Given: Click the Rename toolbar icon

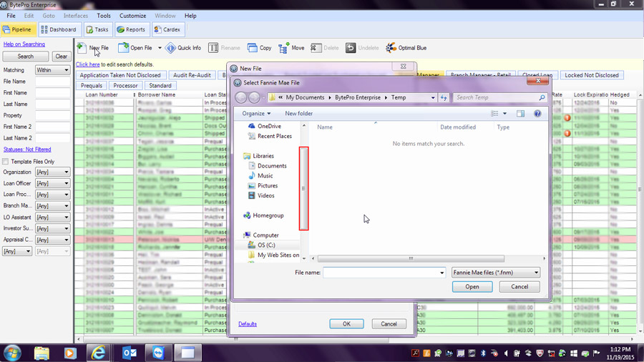Looking at the screenshot, I should click(x=213, y=48).
